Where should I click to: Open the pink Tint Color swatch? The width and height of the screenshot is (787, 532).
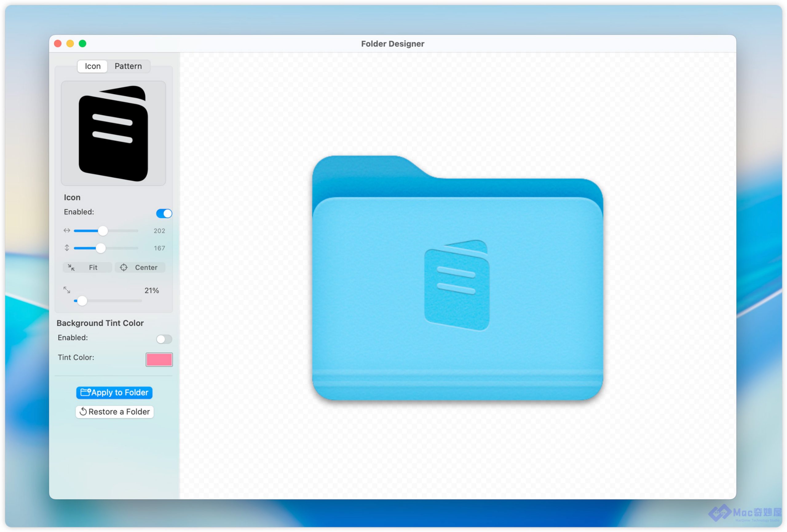159,359
